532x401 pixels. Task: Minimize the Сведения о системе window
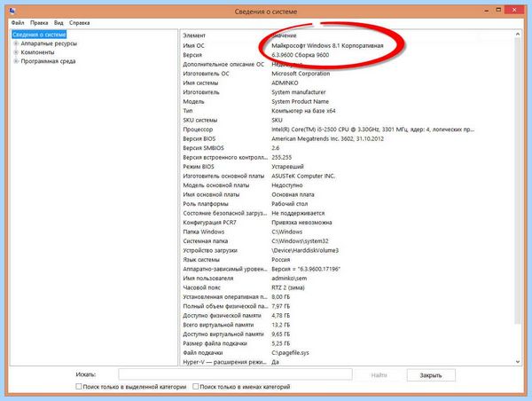[487, 11]
